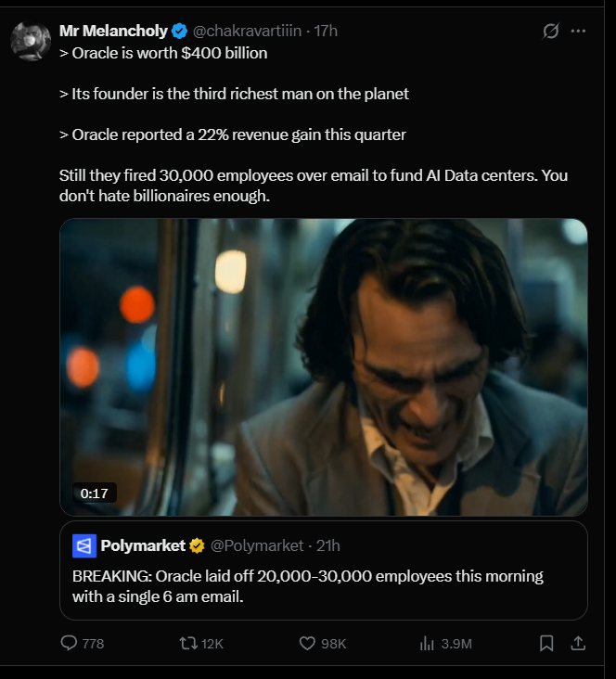Open the @chakravartiiin handle link

point(247,31)
